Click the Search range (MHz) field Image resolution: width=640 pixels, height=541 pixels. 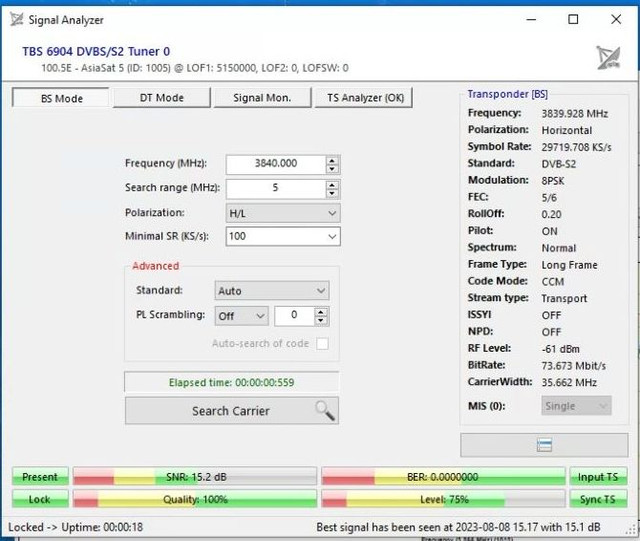(276, 188)
